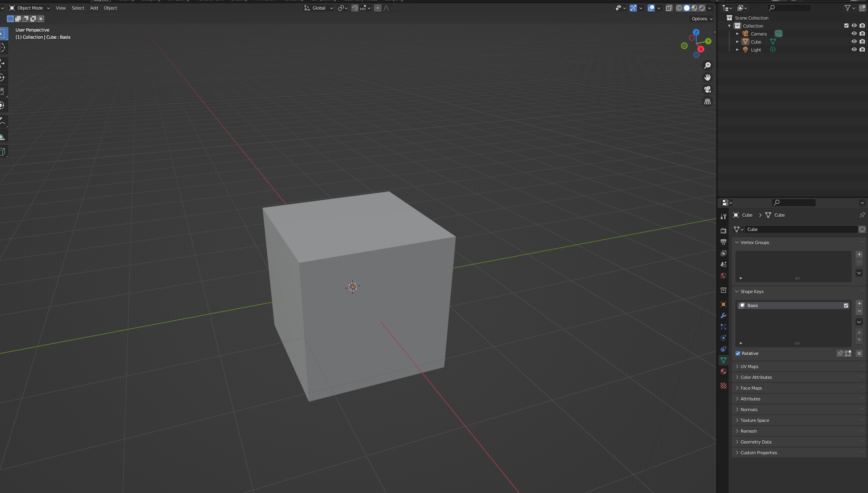Image resolution: width=868 pixels, height=493 pixels.
Task: Open the Material Properties tab
Action: [x=723, y=371]
